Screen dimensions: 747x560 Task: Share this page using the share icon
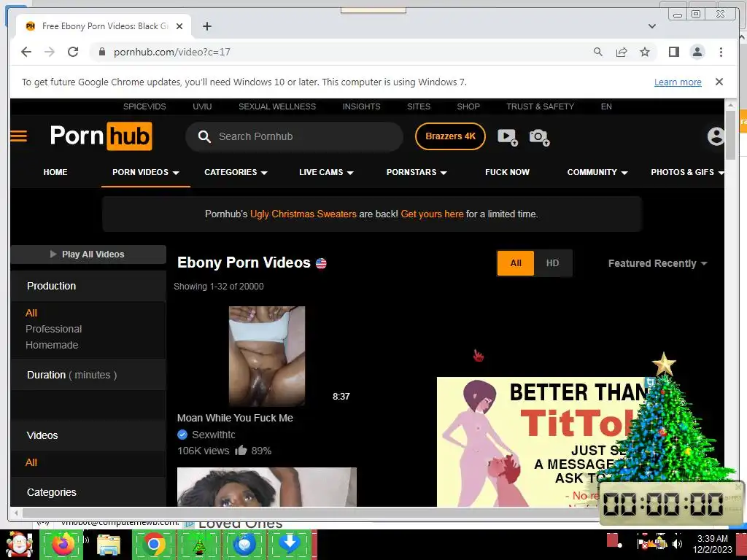pyautogui.click(x=622, y=52)
